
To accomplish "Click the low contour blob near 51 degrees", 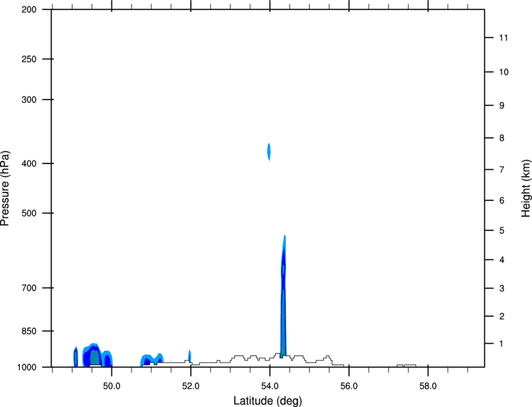I will pos(152,359).
